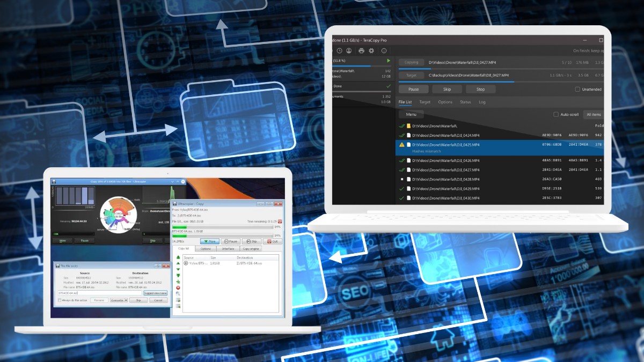Click the Done checkmark in TeraCopy job list
The width and height of the screenshot is (644, 362).
click(389, 86)
